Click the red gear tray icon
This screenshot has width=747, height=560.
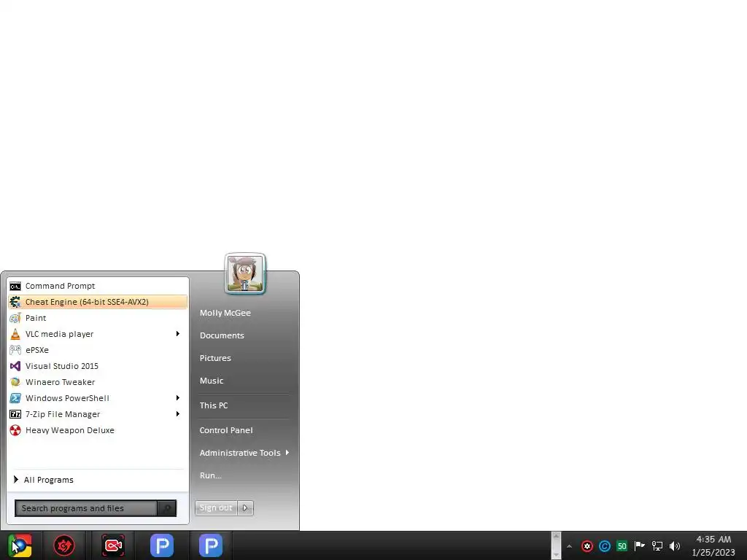click(587, 546)
